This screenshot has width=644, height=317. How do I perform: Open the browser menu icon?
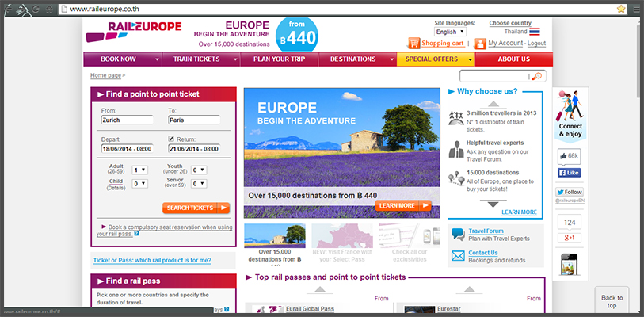tap(636, 9)
